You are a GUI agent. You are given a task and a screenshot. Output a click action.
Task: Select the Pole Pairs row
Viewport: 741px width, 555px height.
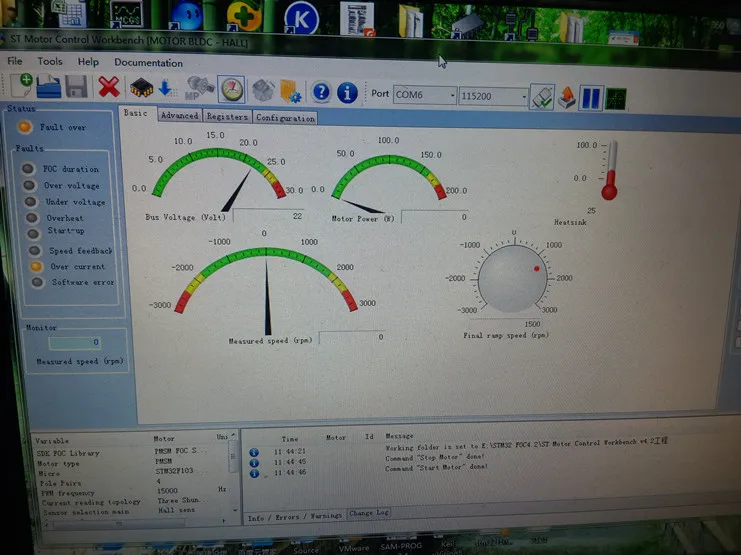tap(132, 482)
